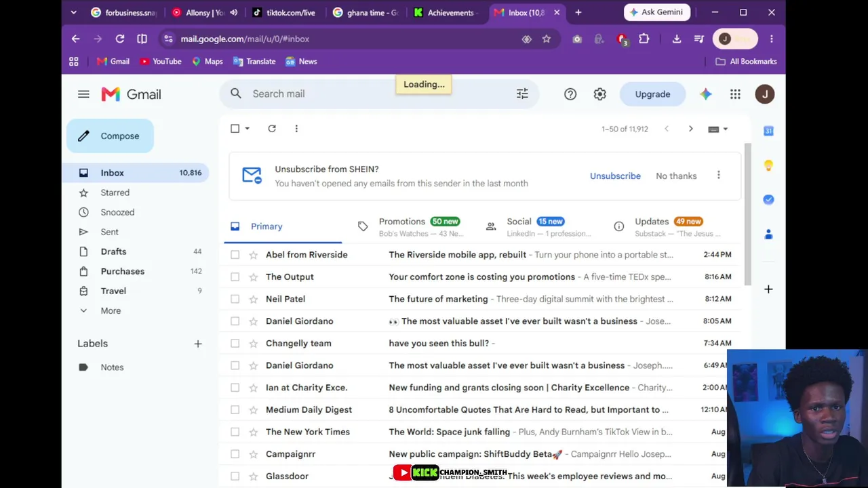
Task: Open Chrome apps grid in bookmarks bar
Action: click(x=74, y=61)
